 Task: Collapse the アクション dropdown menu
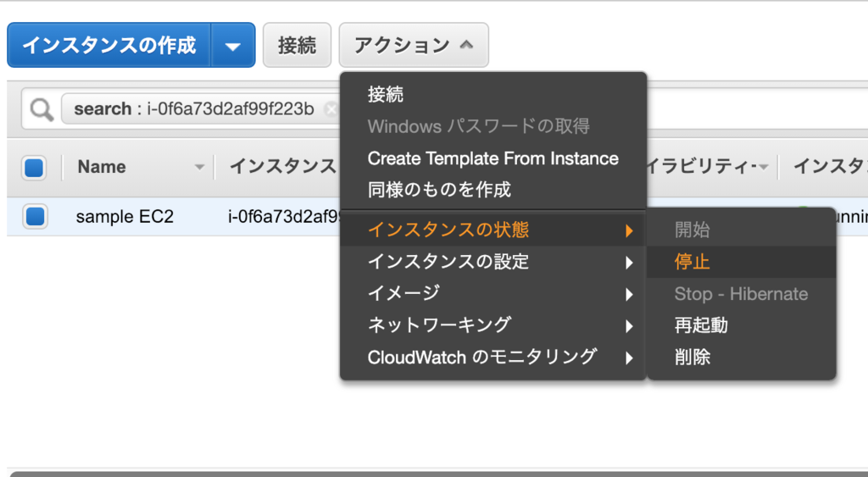[414, 46]
